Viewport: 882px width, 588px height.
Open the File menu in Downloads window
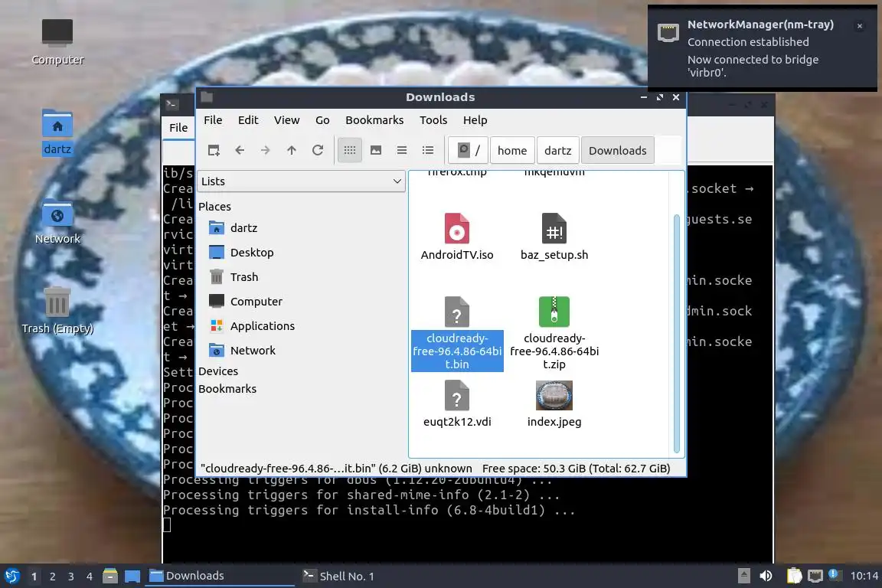[213, 120]
